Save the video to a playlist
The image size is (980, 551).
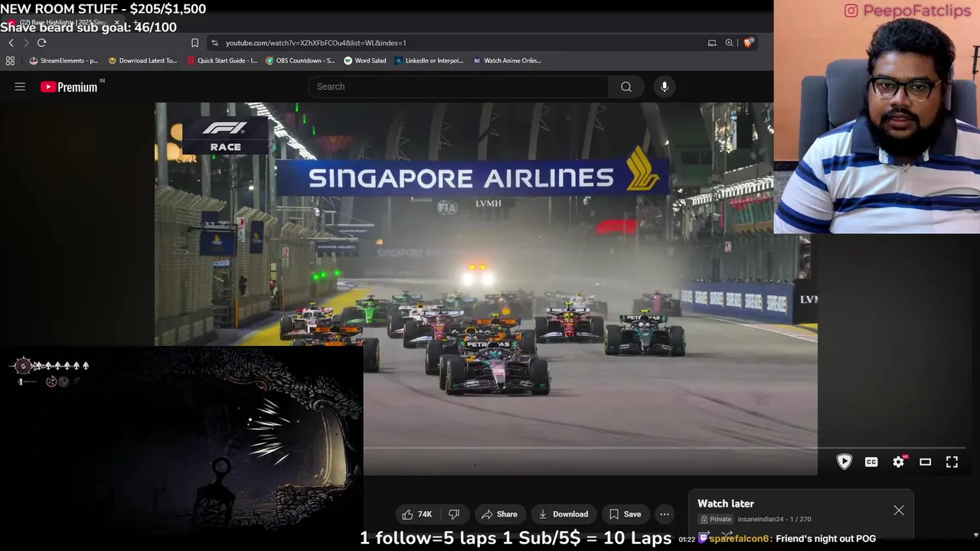tap(625, 514)
